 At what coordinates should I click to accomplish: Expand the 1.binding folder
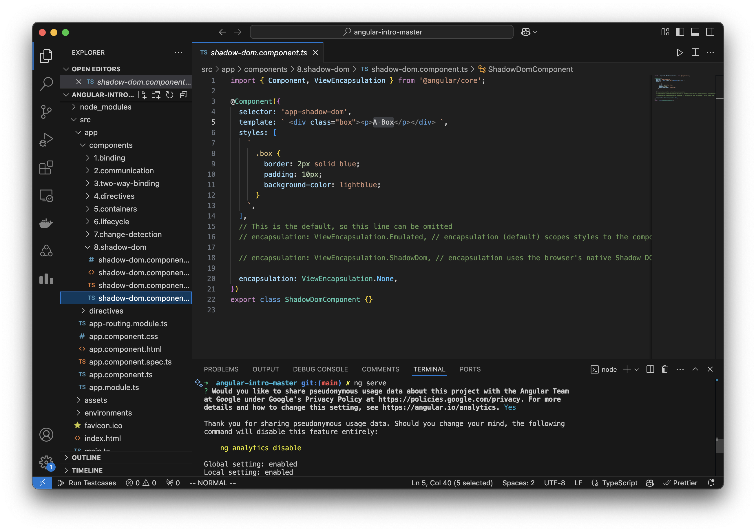[x=126, y=158]
